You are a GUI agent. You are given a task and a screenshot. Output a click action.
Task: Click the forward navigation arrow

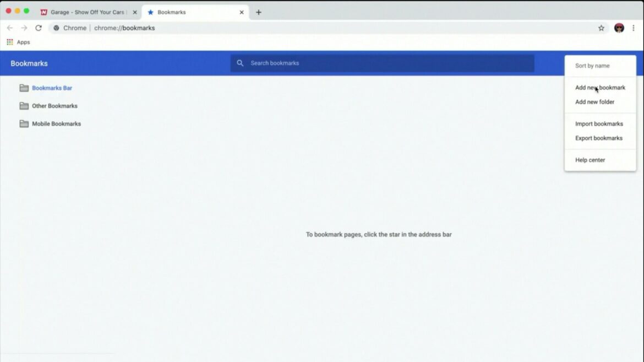[24, 28]
